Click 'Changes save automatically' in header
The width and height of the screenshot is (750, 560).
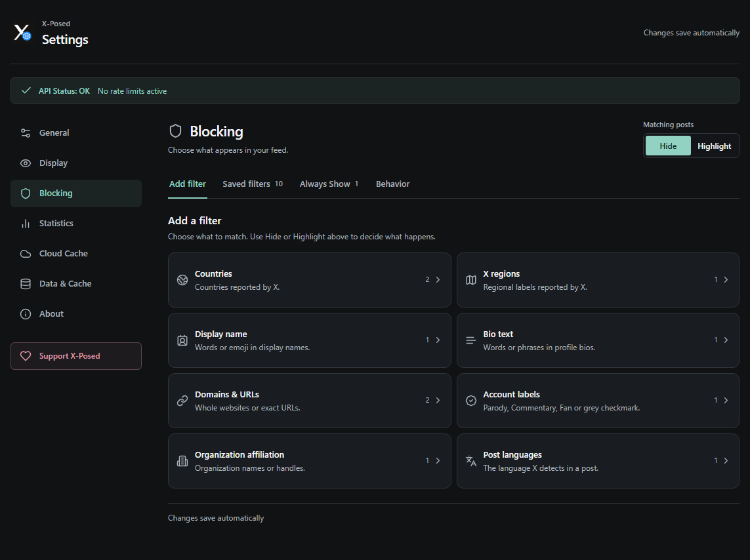tap(691, 33)
